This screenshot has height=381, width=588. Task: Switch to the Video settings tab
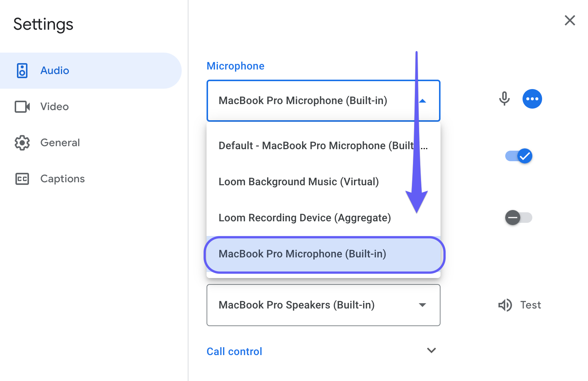pos(55,107)
